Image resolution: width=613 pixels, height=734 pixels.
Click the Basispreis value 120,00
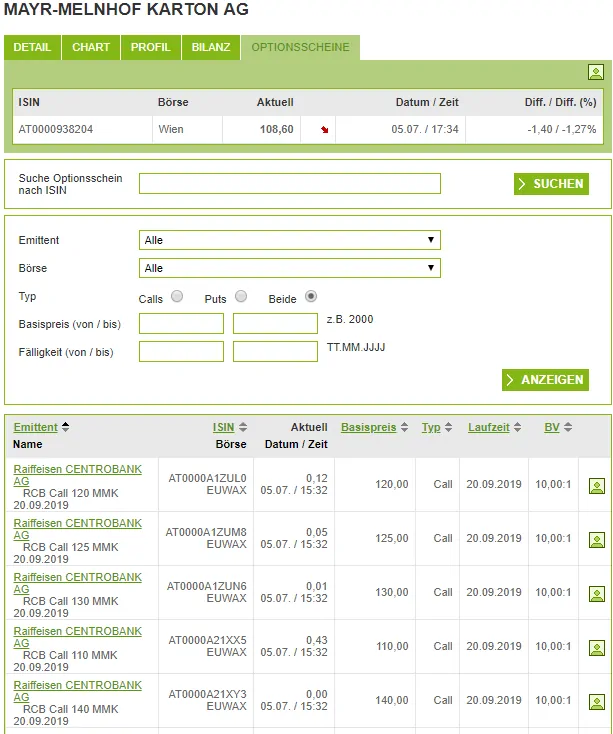click(x=391, y=484)
